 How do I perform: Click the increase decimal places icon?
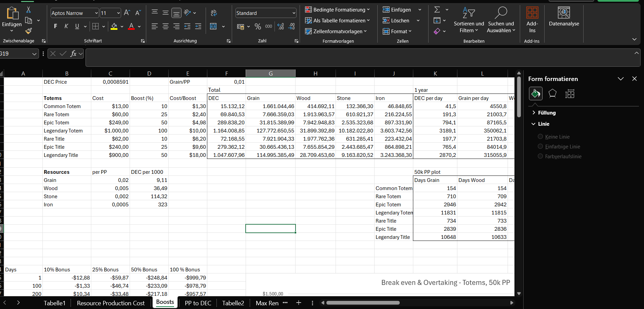[281, 26]
